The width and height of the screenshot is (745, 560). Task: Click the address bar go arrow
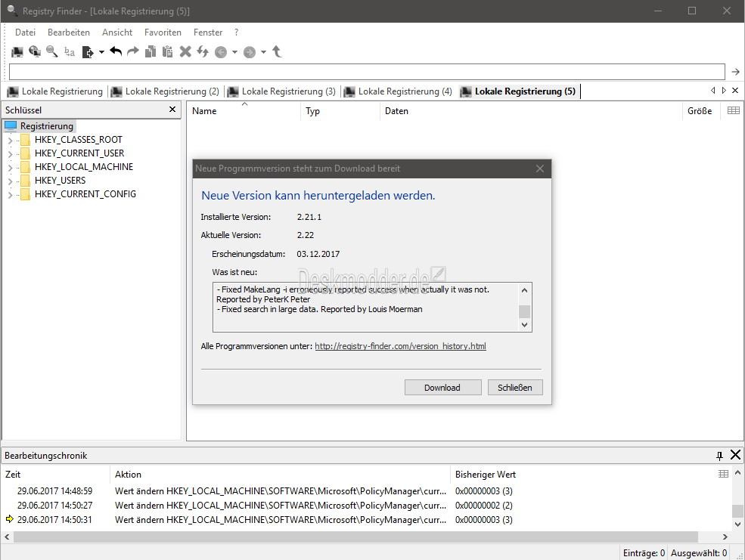pos(735,72)
